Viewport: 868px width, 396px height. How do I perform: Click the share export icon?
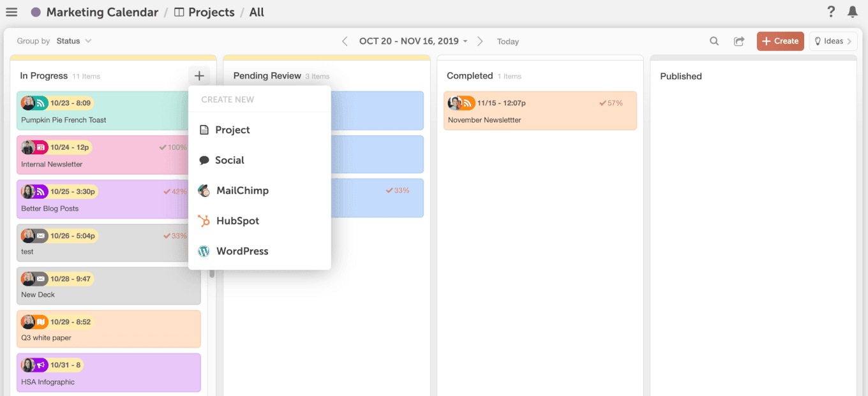tap(739, 41)
